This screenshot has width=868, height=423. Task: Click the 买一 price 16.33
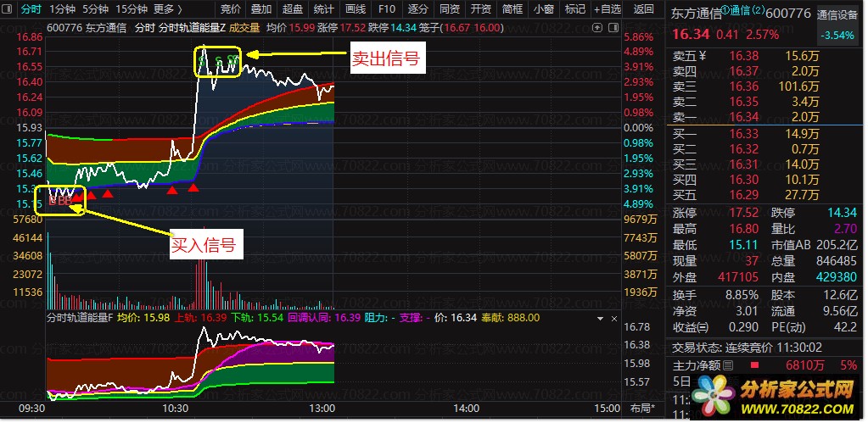pos(743,133)
